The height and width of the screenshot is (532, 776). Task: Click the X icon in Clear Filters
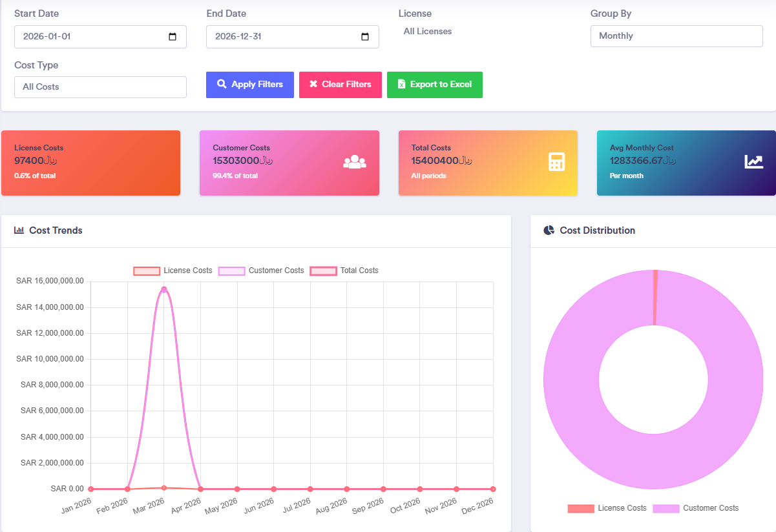pyautogui.click(x=313, y=84)
